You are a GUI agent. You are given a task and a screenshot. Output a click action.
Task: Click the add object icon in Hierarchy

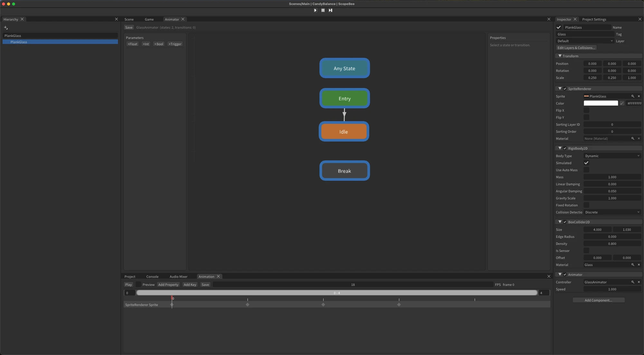point(6,28)
